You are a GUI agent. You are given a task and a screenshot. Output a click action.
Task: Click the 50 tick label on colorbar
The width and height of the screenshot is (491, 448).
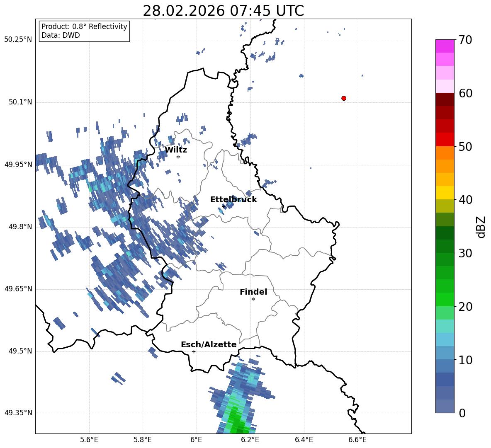(465, 146)
